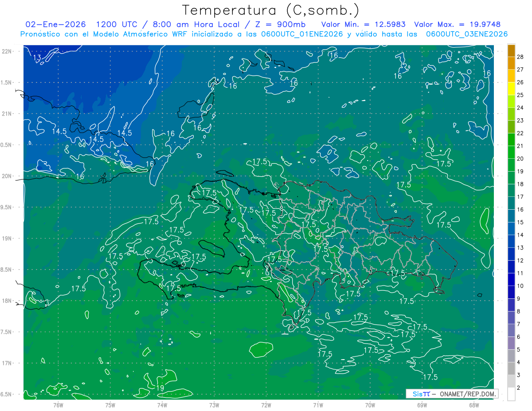Image resolution: width=532 pixels, height=411 pixels.
Task: Click the dark orange colorbar segment above 28
Action: [511, 51]
